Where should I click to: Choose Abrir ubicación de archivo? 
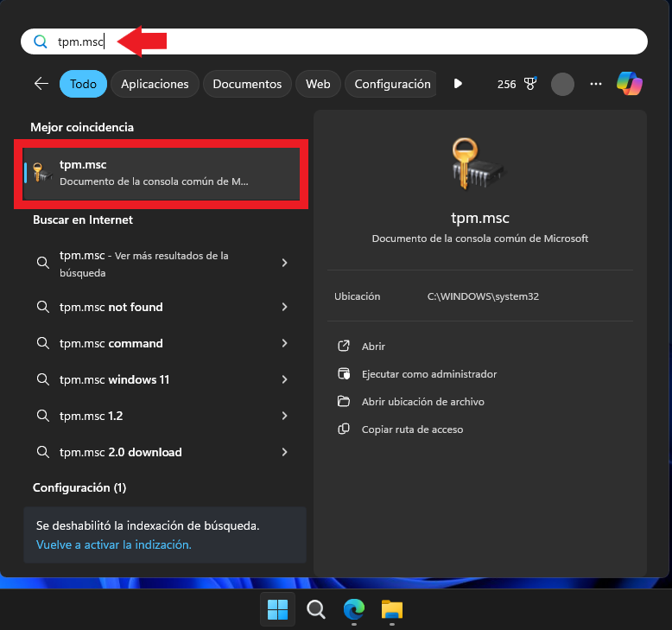pyautogui.click(x=423, y=401)
